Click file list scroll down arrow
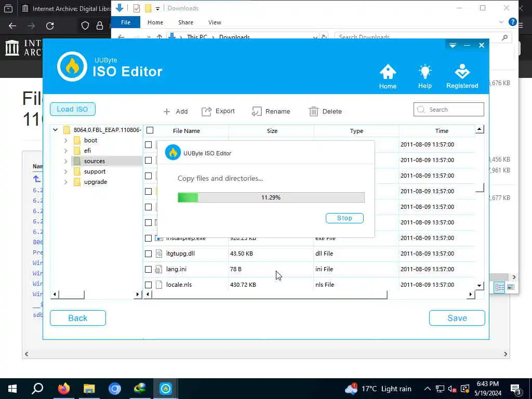The width and height of the screenshot is (532, 399). (x=480, y=286)
